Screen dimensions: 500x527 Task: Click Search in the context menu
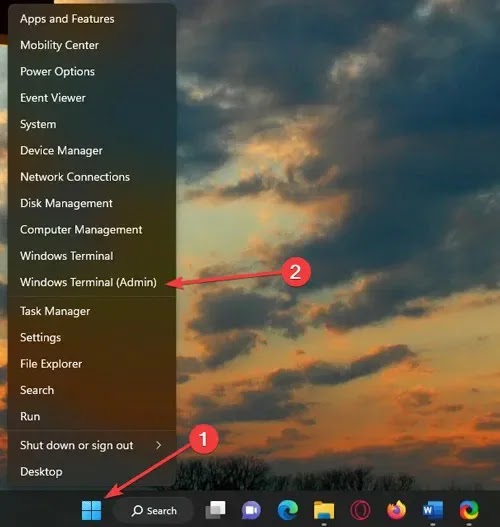click(91, 390)
